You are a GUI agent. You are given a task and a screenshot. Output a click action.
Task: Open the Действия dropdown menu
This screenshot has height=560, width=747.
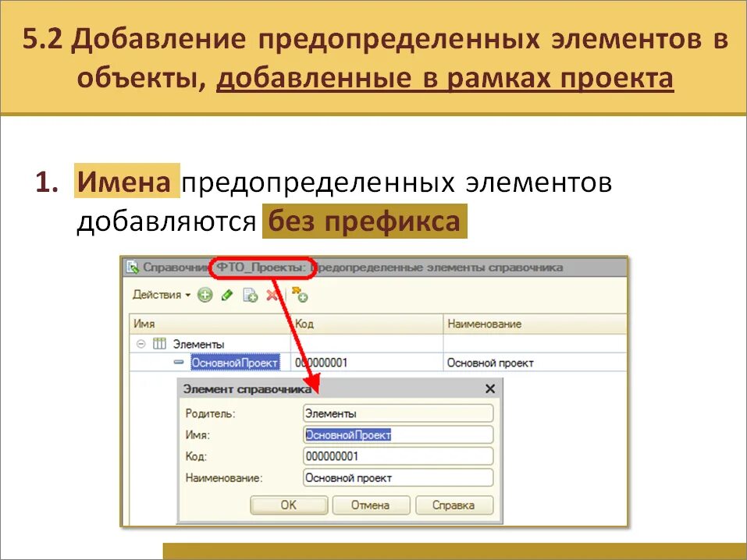point(161,295)
